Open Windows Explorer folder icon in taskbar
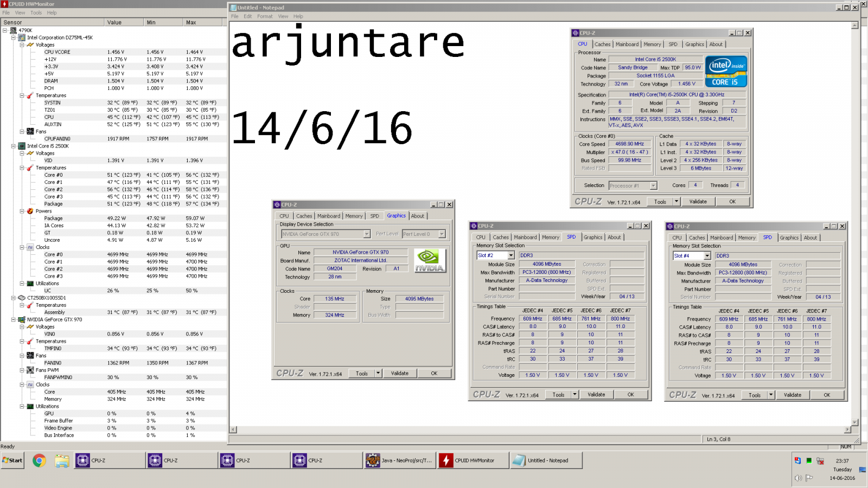 click(62, 461)
